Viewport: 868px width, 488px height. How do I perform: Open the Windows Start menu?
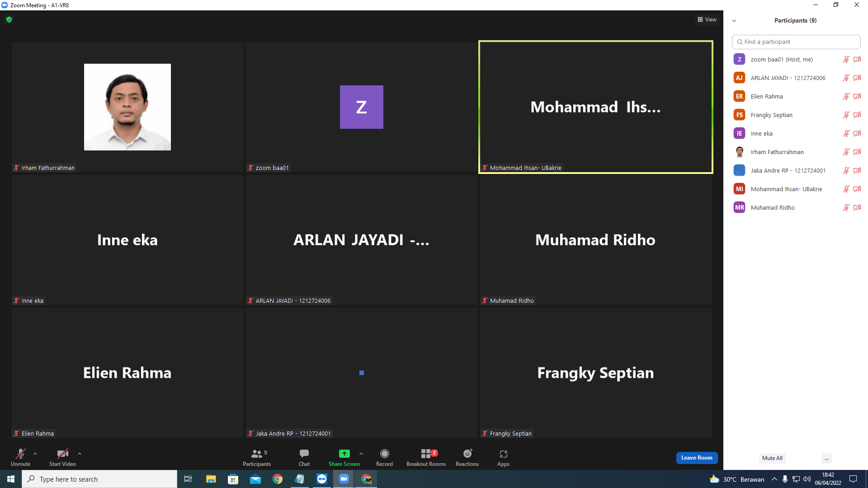point(11,479)
